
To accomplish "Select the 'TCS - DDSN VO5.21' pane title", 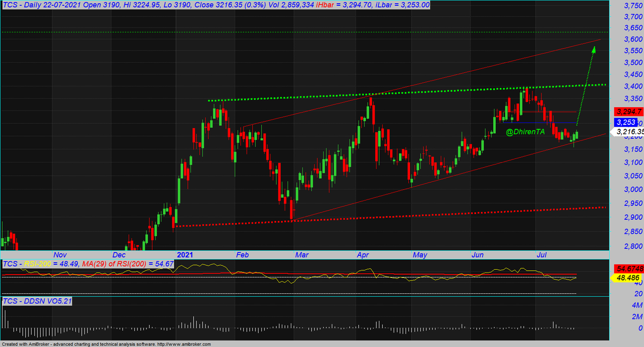I will tap(37, 301).
